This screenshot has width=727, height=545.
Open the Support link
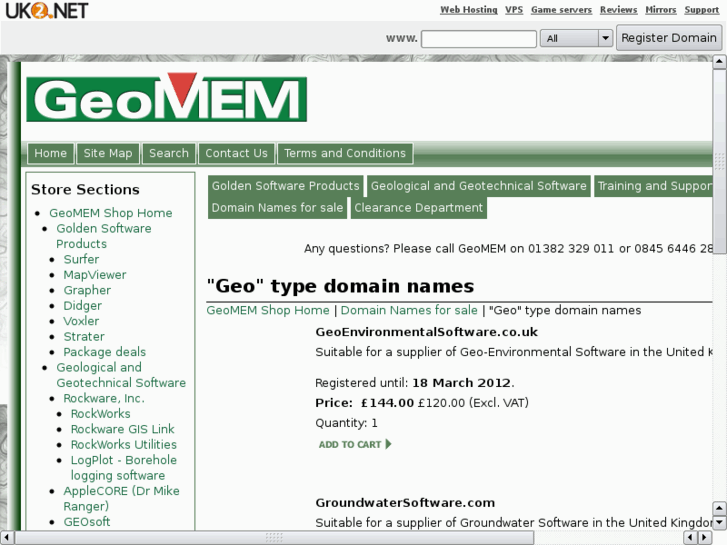click(701, 10)
